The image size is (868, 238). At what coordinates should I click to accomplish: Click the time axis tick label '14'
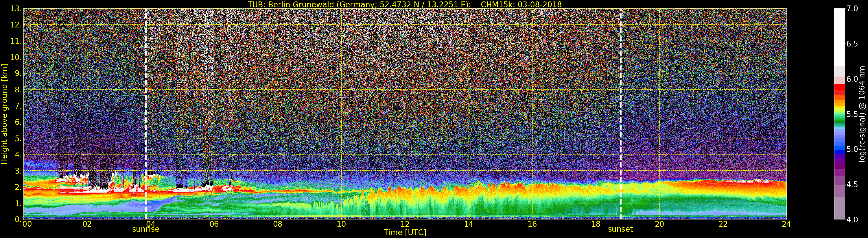(468, 224)
